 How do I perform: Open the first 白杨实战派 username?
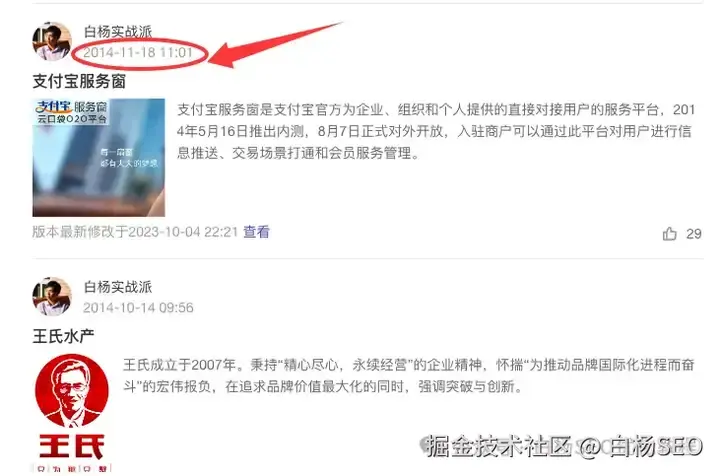[118, 32]
